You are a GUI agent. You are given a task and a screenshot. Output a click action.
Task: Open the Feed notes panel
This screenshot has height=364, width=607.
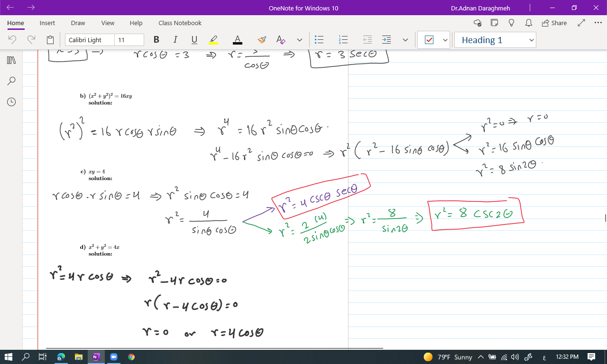[495, 23]
